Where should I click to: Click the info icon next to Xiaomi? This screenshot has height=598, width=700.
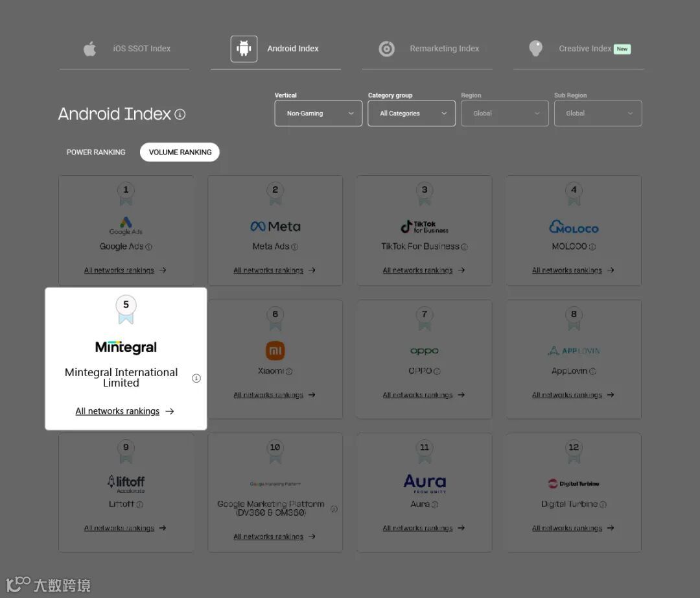click(x=289, y=372)
